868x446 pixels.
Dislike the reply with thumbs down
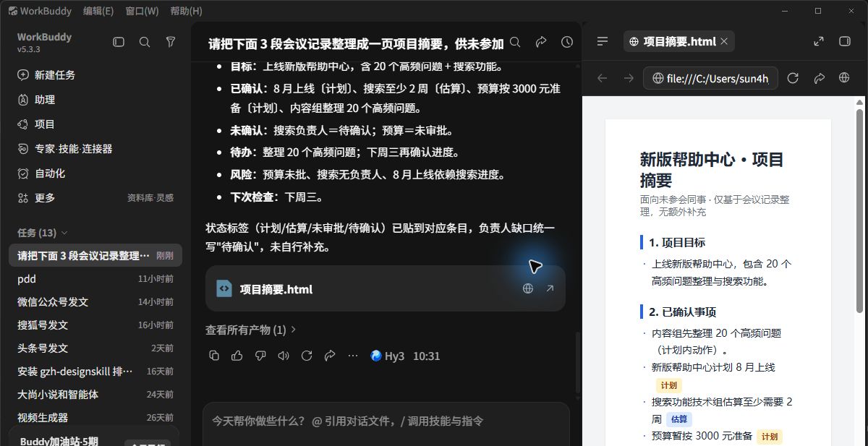[x=260, y=356]
